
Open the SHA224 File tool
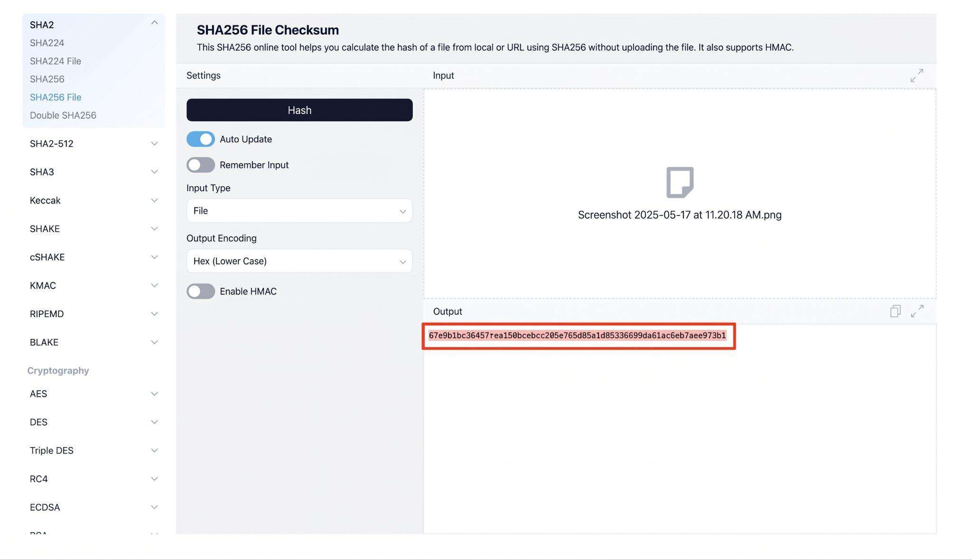(x=56, y=61)
